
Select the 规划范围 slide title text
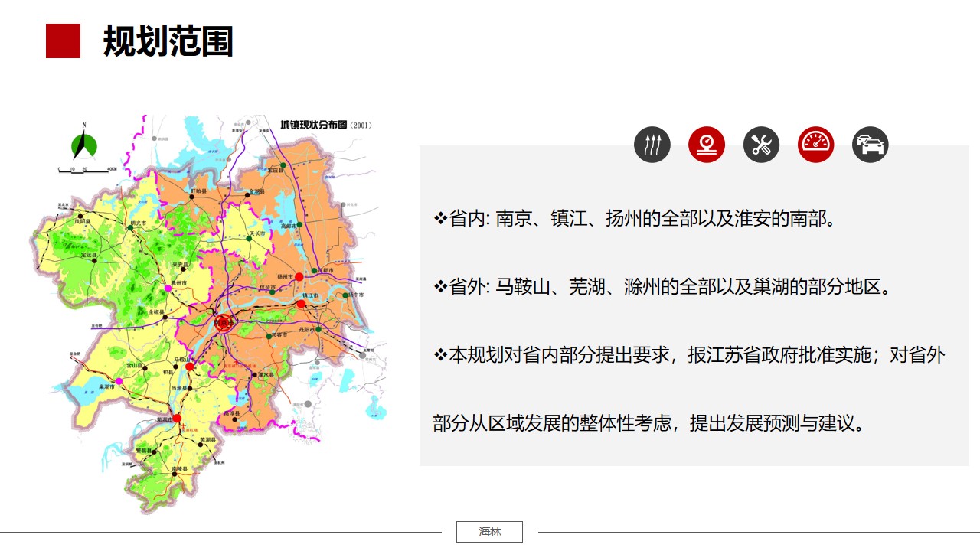pos(168,41)
